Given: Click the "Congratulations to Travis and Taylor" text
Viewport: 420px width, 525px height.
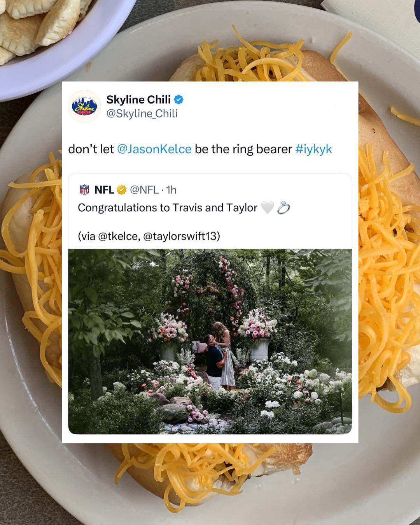Looking at the screenshot, I should [x=168, y=208].
